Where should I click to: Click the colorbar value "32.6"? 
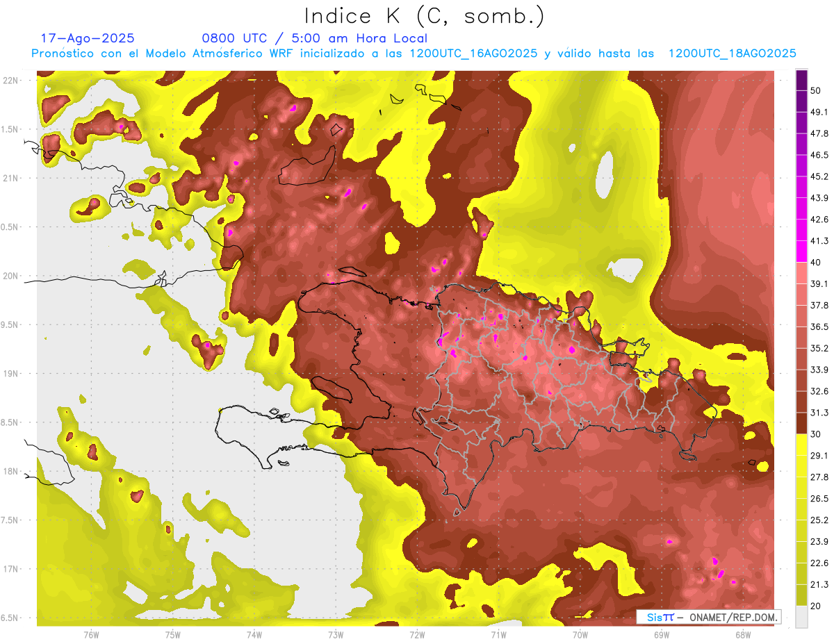click(x=819, y=391)
